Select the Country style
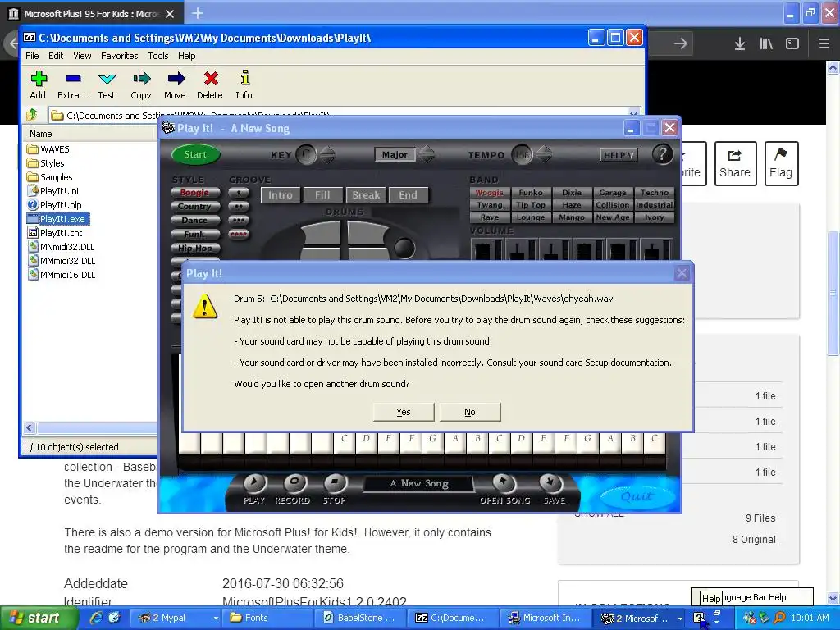 tap(195, 206)
